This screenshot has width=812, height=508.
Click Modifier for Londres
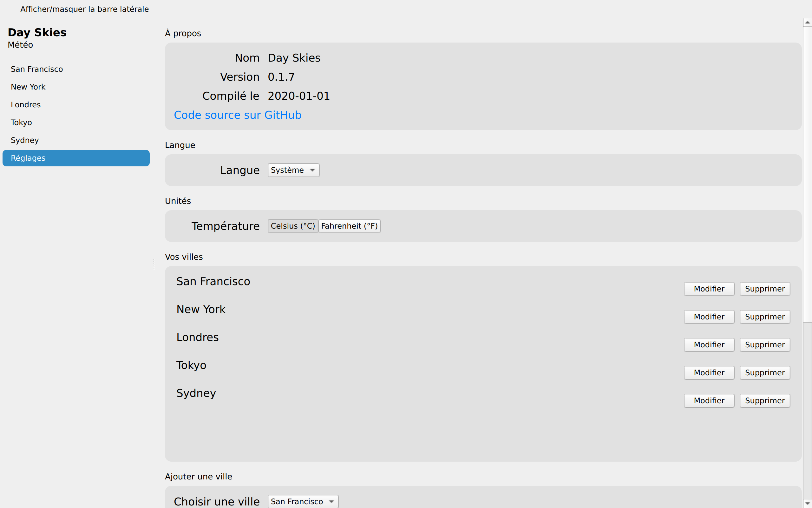point(709,345)
